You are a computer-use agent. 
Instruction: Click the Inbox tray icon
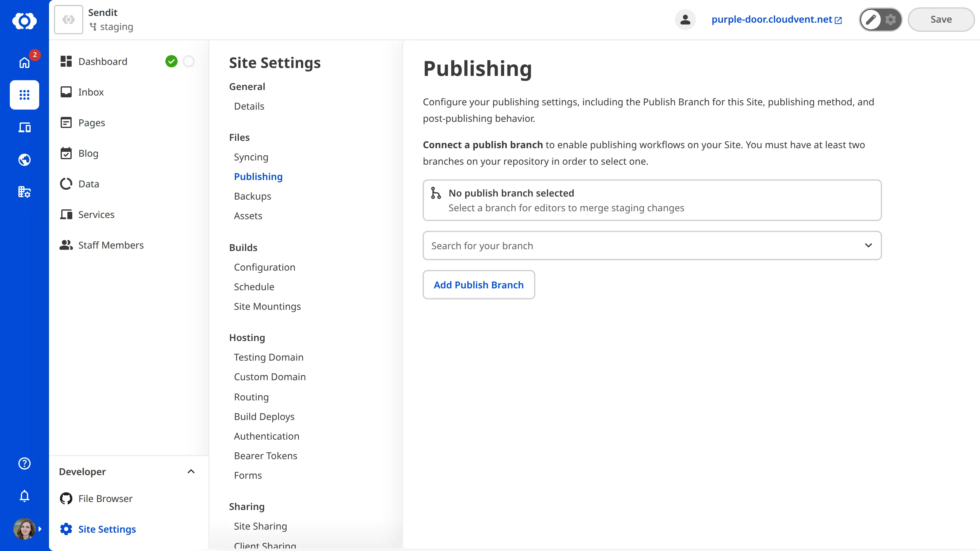[66, 92]
